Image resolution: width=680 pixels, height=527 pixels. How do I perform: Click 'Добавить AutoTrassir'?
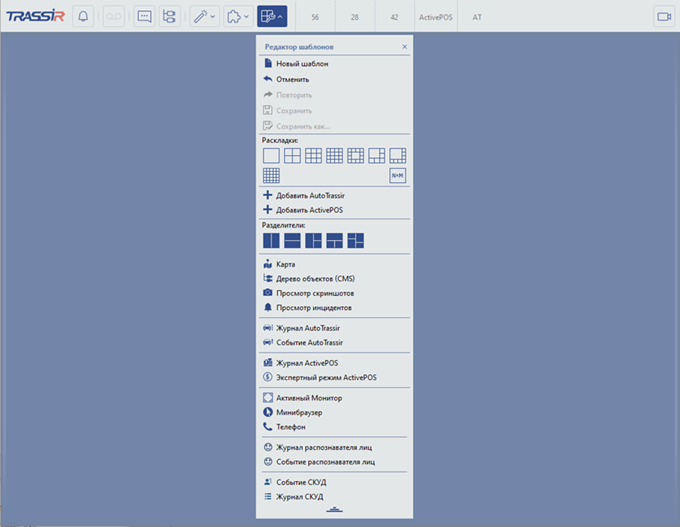tap(308, 196)
